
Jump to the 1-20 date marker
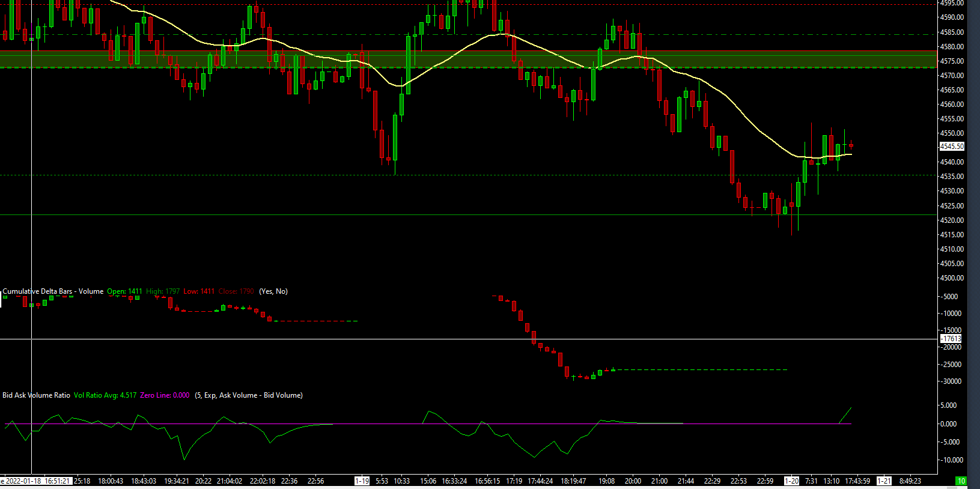point(792,481)
